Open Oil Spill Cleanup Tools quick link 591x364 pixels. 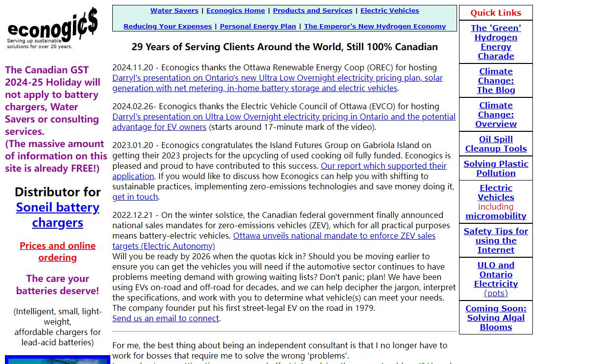click(496, 144)
